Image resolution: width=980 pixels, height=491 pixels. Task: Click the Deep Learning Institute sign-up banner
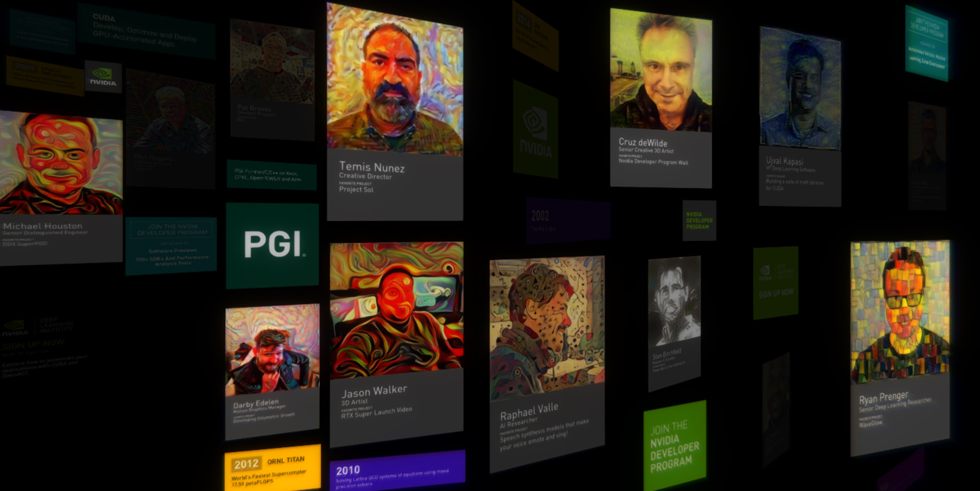45,347
